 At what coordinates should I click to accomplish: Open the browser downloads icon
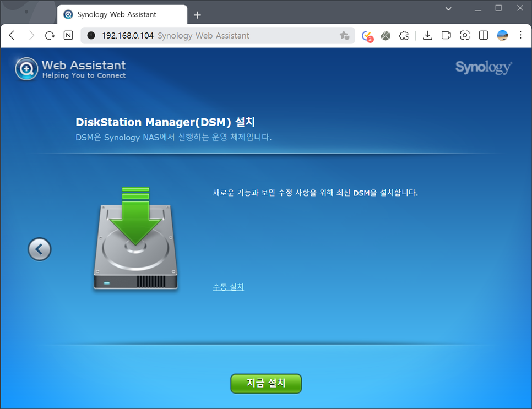(427, 35)
